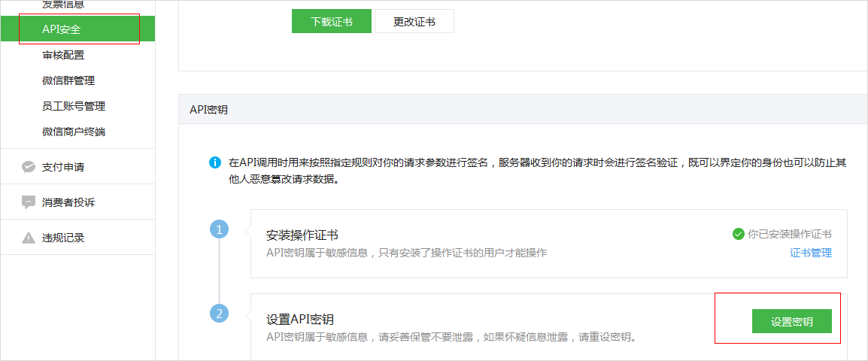Click the 消费者投诉 speech bubble icon
This screenshot has height=361, width=868.
point(29,202)
